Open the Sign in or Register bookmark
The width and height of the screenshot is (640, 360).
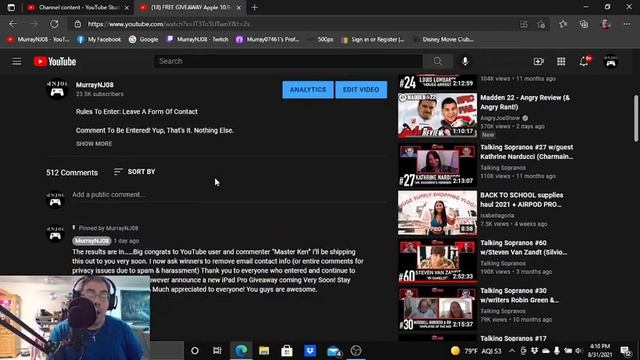click(x=373, y=40)
